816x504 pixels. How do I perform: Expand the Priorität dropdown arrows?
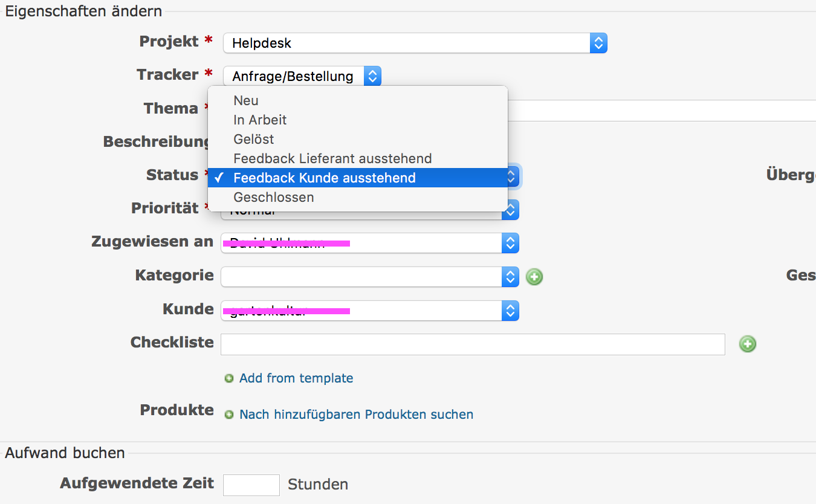point(511,210)
